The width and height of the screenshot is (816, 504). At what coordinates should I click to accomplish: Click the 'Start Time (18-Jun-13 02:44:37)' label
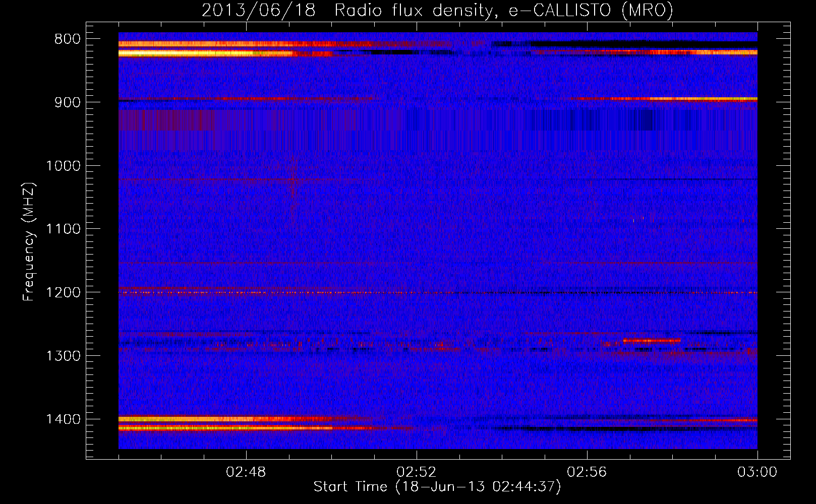tap(437, 487)
